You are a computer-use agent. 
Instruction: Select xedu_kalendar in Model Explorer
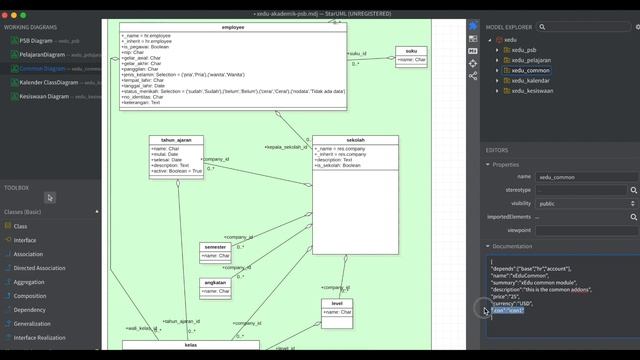tap(530, 80)
